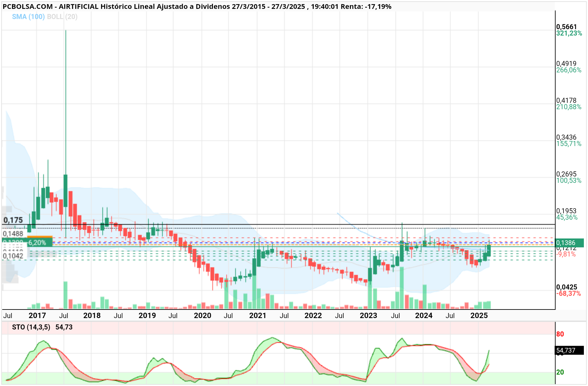Click the 0,1488 price label on left
Screen dimensions: 588x386
coord(13,234)
